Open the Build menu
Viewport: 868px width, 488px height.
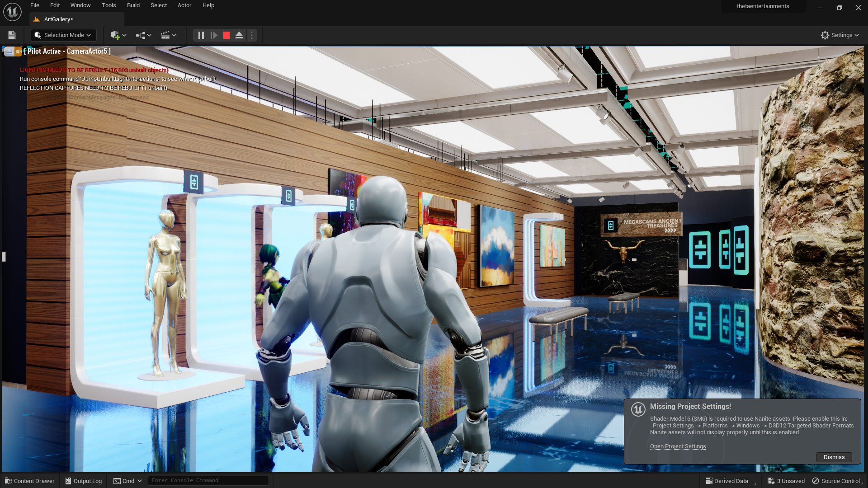click(x=133, y=5)
